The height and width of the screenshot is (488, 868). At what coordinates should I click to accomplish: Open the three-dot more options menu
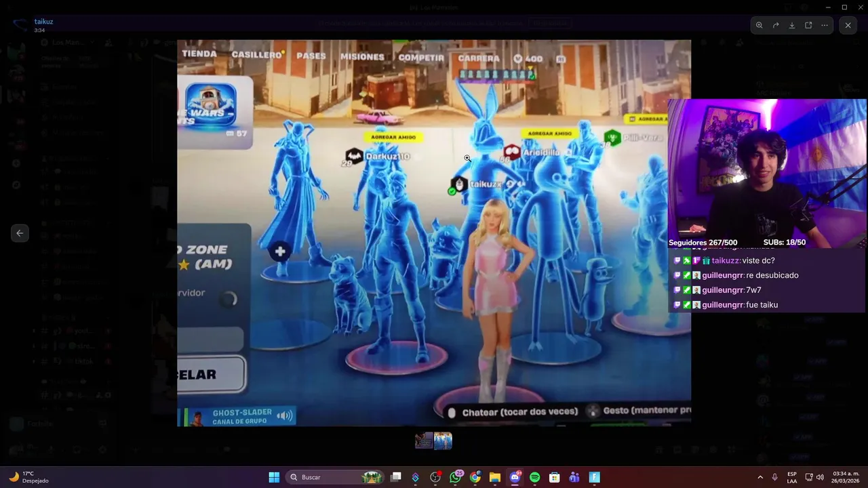[825, 25]
